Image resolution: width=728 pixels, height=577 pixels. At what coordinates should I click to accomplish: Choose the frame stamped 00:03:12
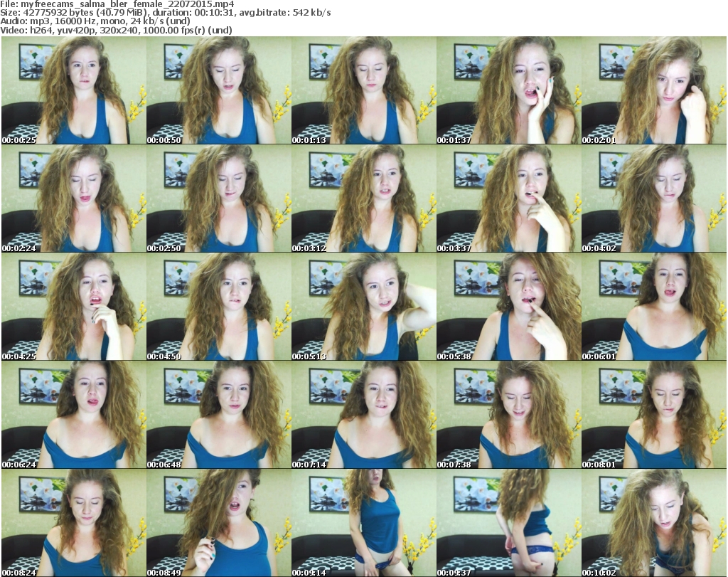point(363,198)
